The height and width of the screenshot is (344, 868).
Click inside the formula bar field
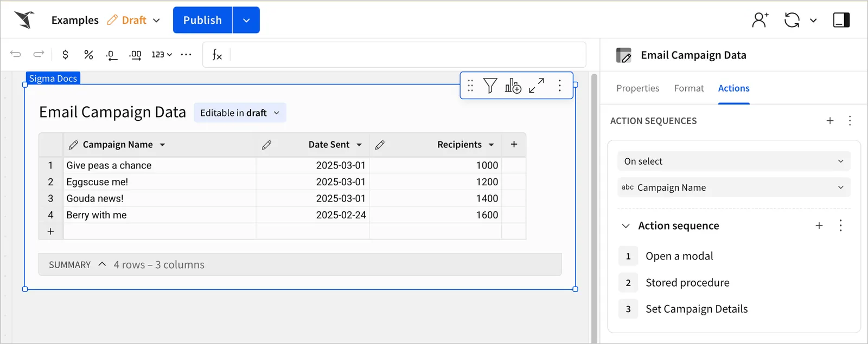coord(407,55)
